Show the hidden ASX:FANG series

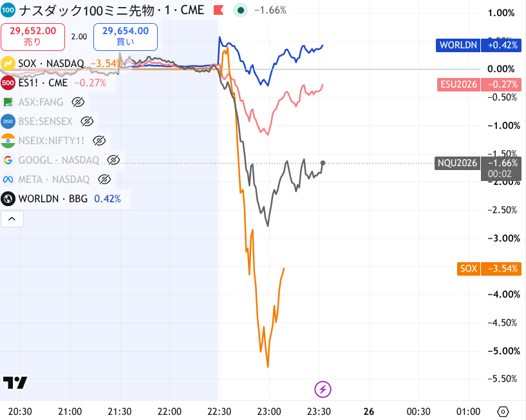point(78,102)
